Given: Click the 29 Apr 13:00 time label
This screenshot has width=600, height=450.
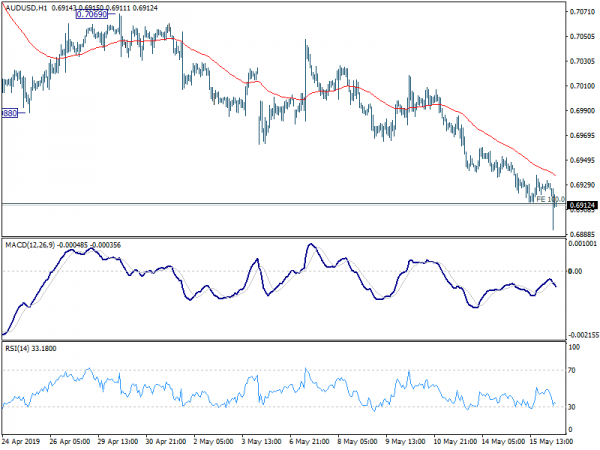Looking at the screenshot, I should click(x=118, y=442).
